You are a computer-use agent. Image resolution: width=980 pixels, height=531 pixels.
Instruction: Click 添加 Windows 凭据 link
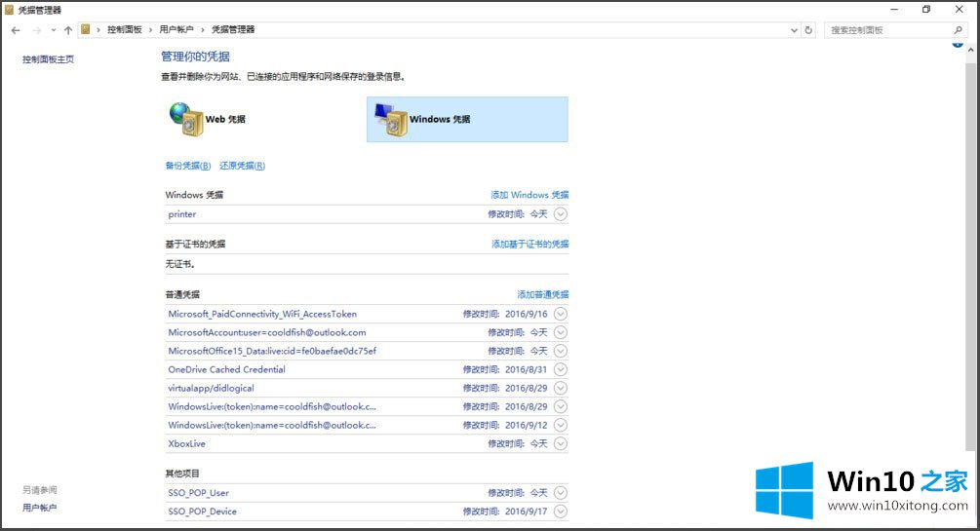529,195
